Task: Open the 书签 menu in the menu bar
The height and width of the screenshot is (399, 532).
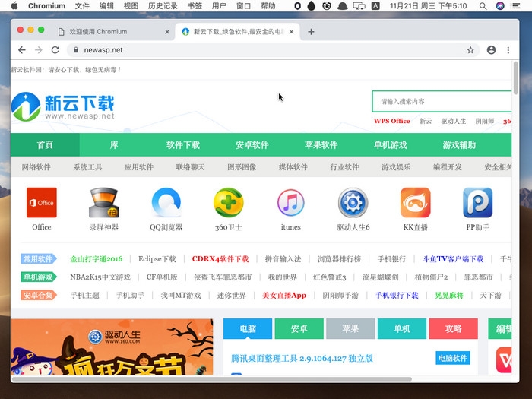Action: click(195, 6)
